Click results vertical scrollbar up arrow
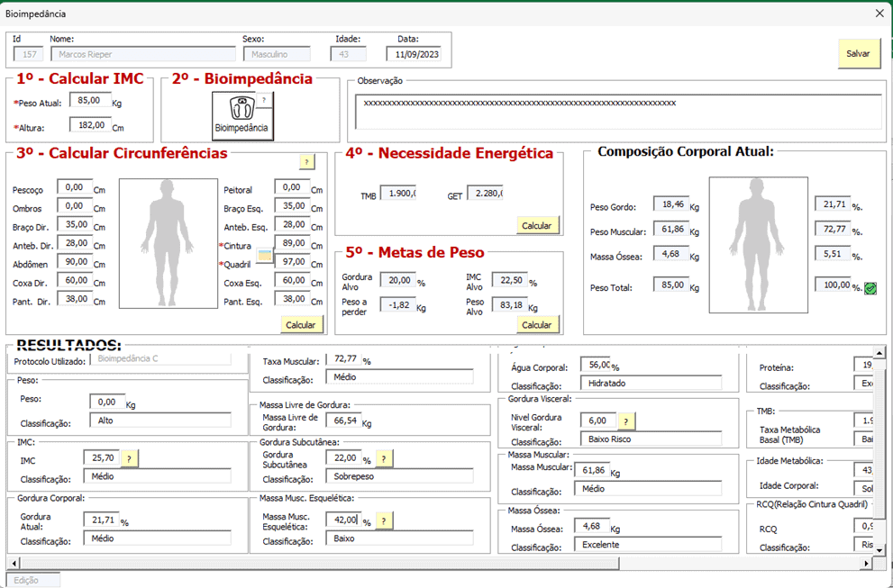Image resolution: width=893 pixels, height=588 pixels. pos(879,353)
